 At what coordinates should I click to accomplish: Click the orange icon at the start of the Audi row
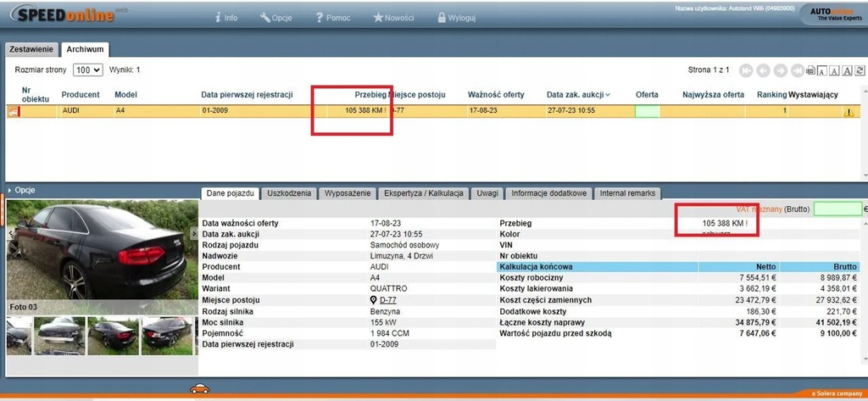pyautogui.click(x=13, y=111)
